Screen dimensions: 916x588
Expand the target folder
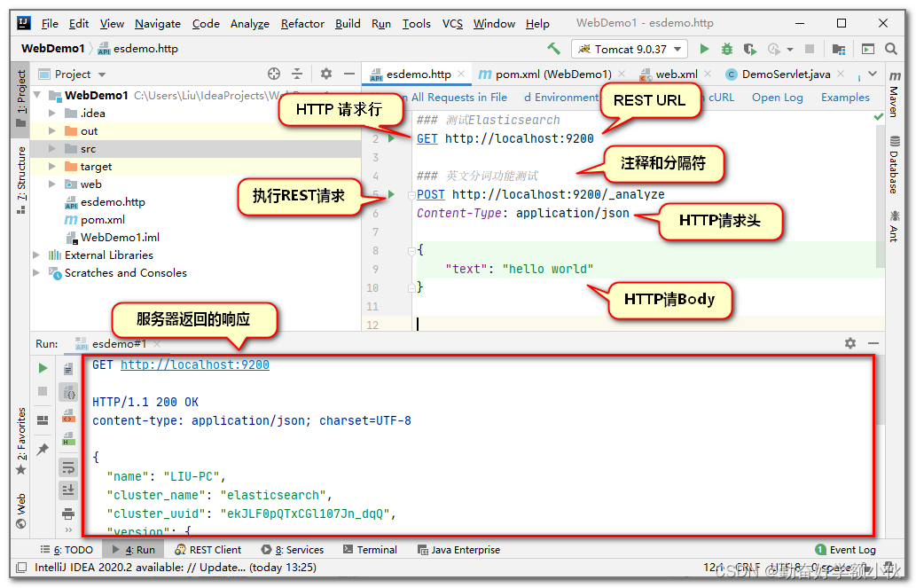(x=52, y=166)
